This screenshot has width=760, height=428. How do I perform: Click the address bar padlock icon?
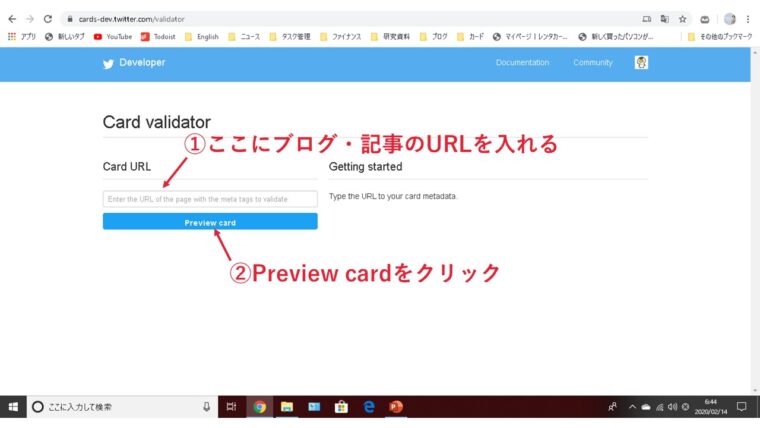70,19
